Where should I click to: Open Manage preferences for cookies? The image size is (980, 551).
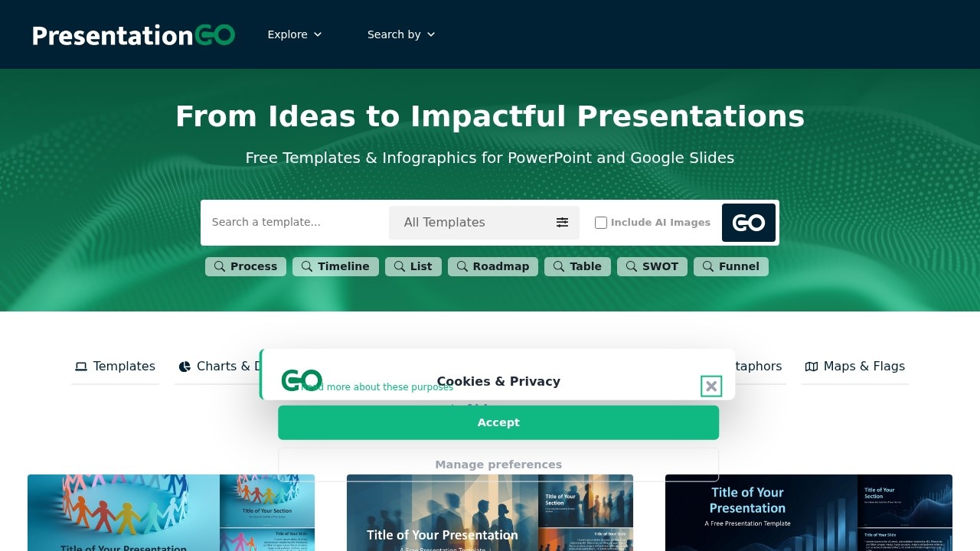pos(498,464)
